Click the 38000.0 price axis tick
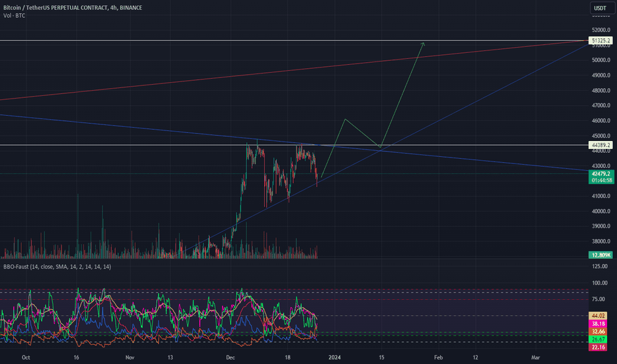The height and width of the screenshot is (364, 617). (x=601, y=241)
